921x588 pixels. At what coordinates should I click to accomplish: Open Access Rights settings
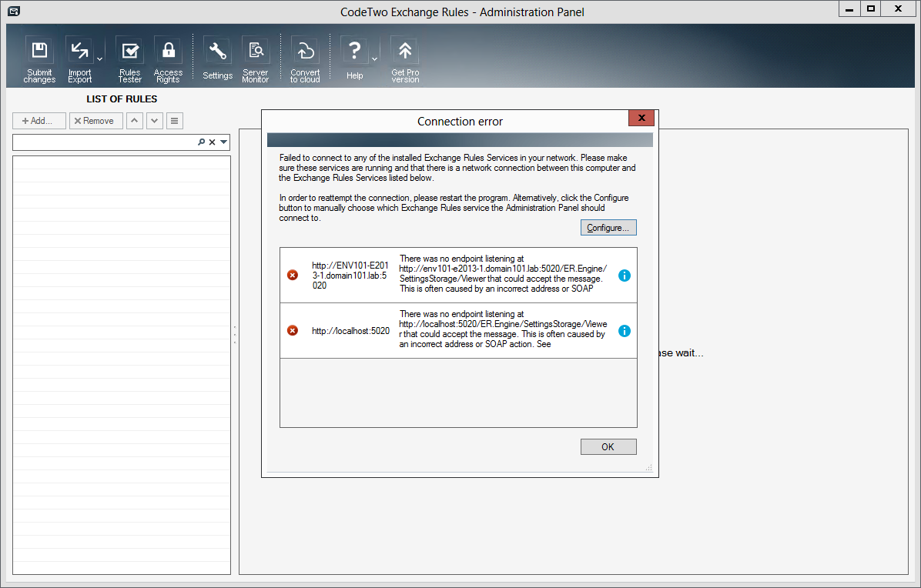click(168, 60)
